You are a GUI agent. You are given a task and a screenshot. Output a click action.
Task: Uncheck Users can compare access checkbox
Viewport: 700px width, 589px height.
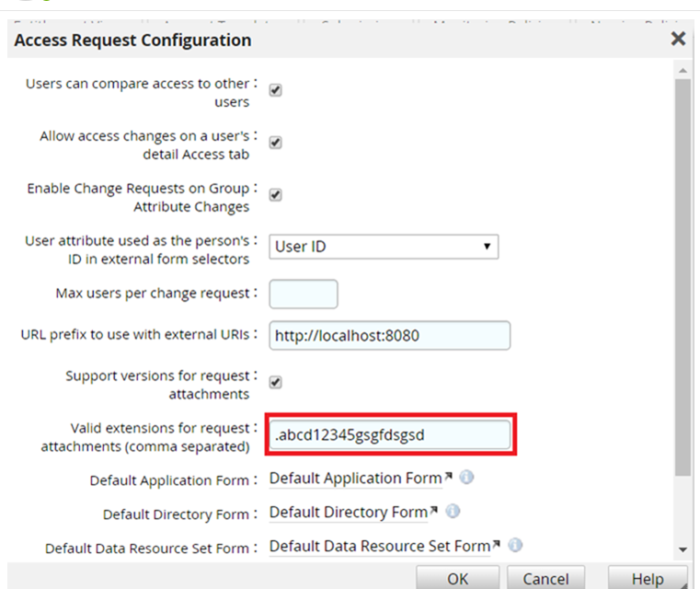[x=275, y=90]
